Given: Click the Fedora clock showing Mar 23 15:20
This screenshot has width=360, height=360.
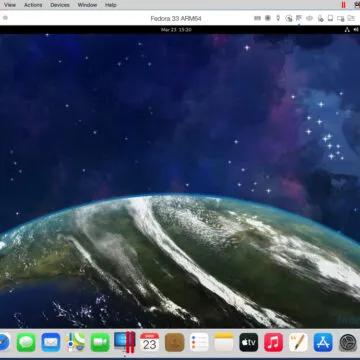Looking at the screenshot, I should click(176, 30).
